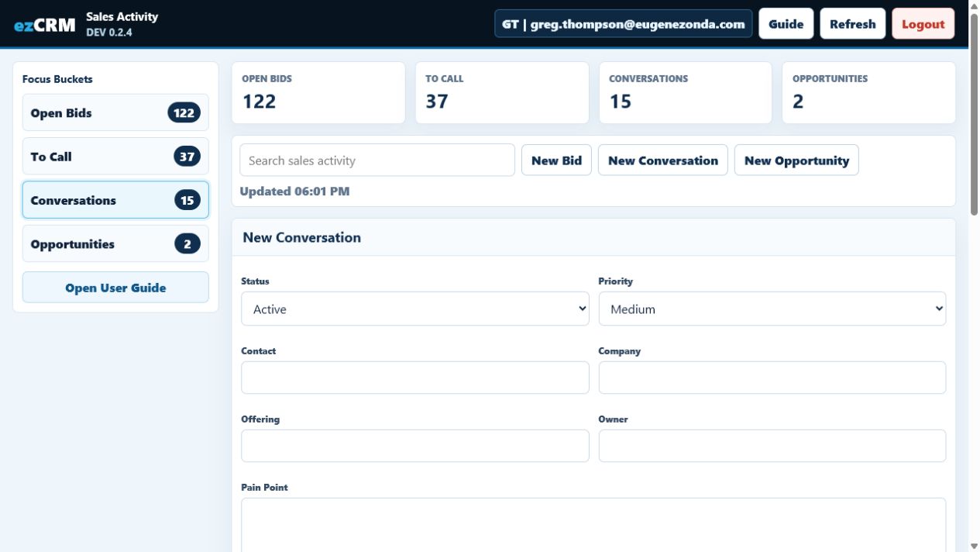This screenshot has width=980, height=552.
Task: Click the Conversations 15 summary card
Action: tap(686, 93)
